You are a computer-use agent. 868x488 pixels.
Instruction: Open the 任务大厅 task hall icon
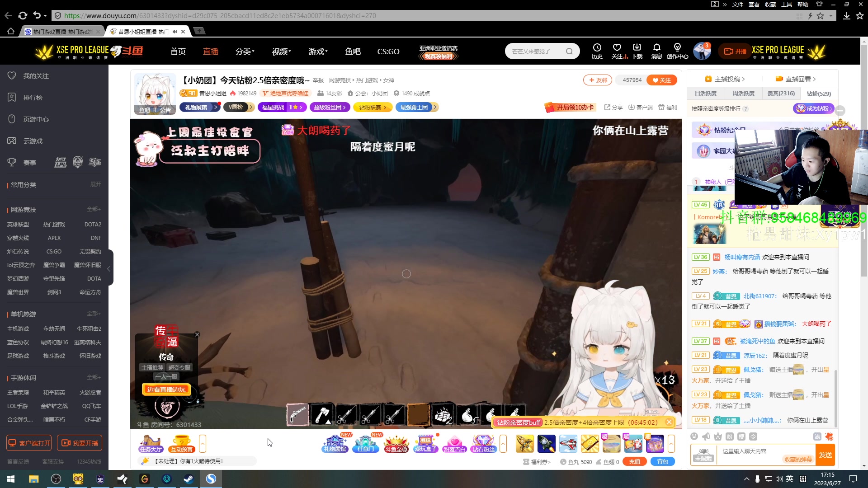(151, 443)
